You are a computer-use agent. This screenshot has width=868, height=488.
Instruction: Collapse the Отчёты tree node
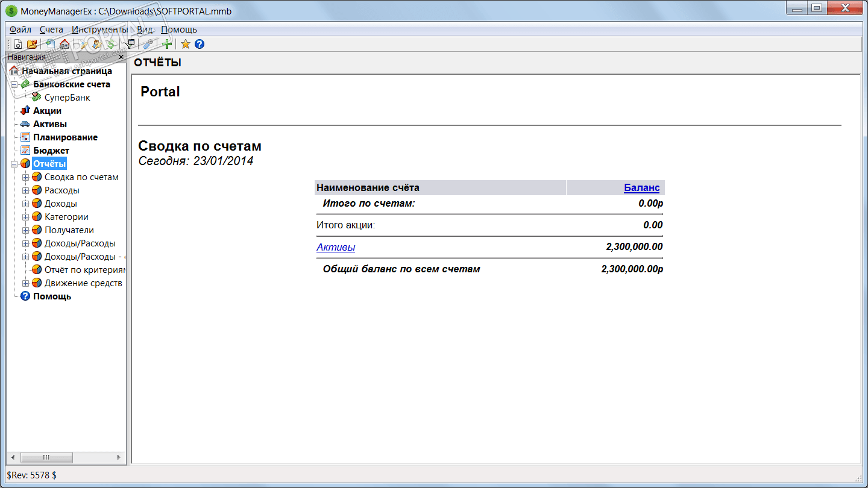point(14,164)
